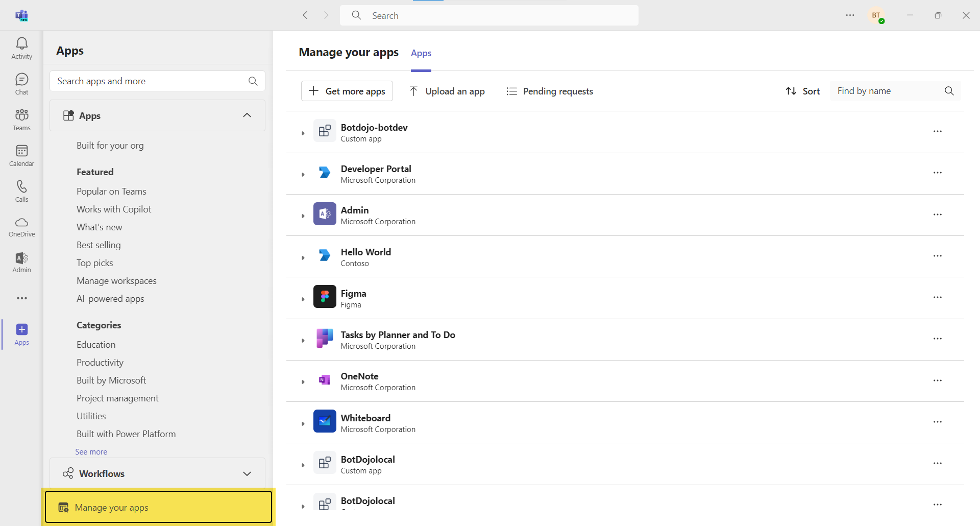
Task: Open Built by Microsoft category
Action: pyautogui.click(x=111, y=380)
